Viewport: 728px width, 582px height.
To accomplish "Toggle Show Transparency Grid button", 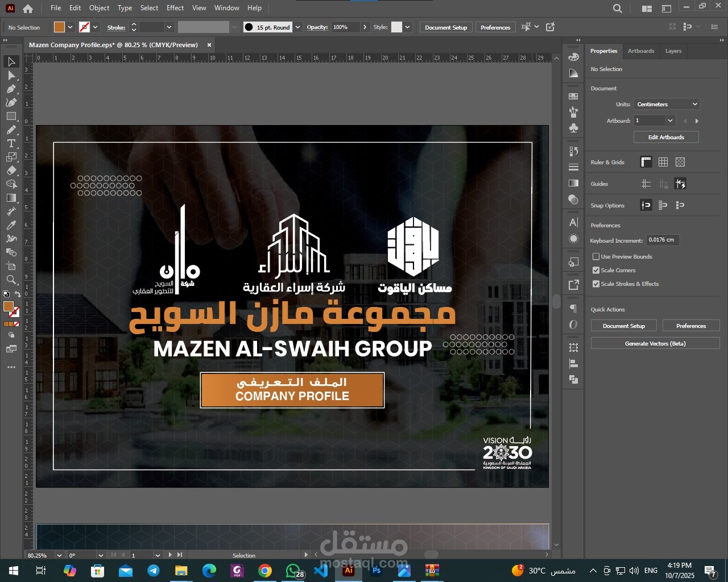I will [x=680, y=162].
